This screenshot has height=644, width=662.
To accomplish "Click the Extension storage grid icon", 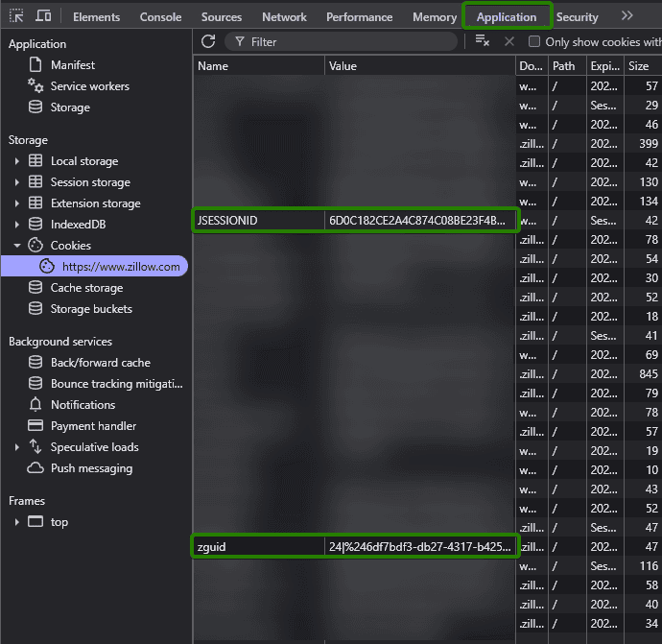I will pyautogui.click(x=35, y=203).
